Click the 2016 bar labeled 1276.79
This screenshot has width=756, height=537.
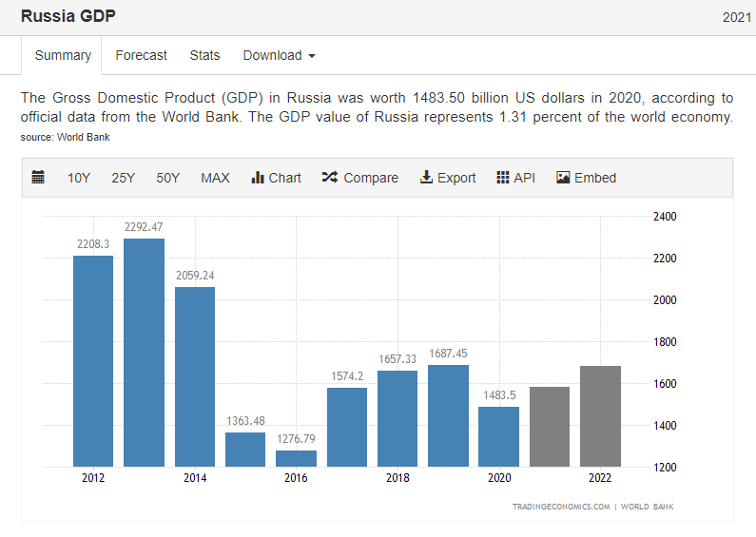(x=296, y=458)
